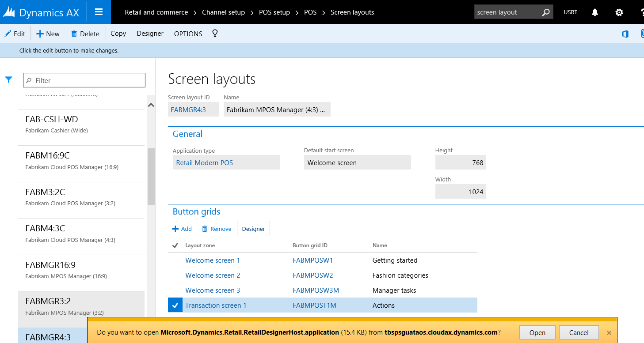Click 'Fashion categories' name cell

coord(400,275)
